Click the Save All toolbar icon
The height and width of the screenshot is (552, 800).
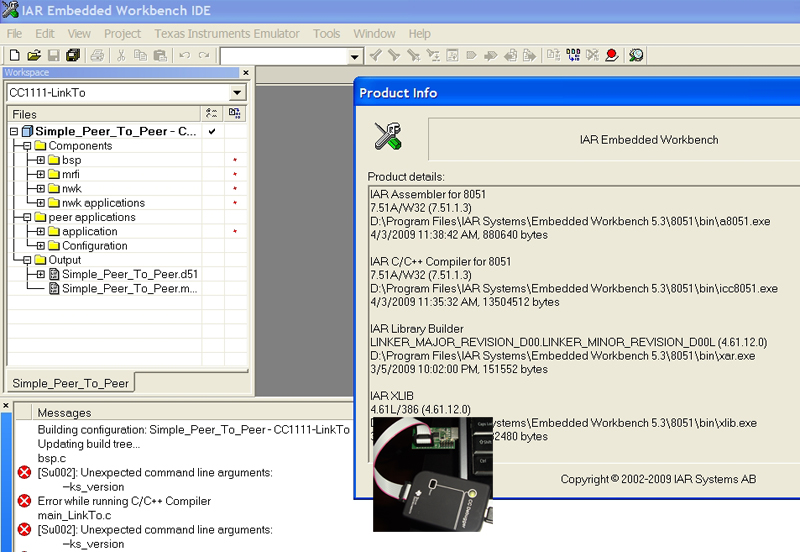[x=73, y=55]
